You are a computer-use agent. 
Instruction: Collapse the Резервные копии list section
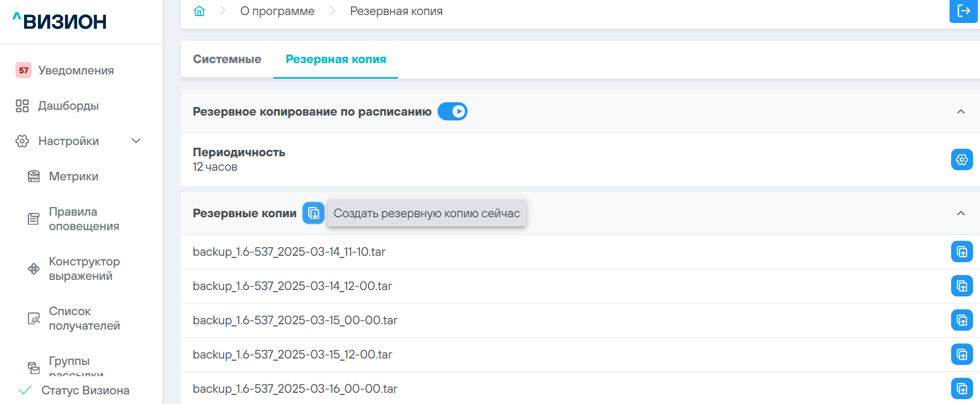(961, 214)
